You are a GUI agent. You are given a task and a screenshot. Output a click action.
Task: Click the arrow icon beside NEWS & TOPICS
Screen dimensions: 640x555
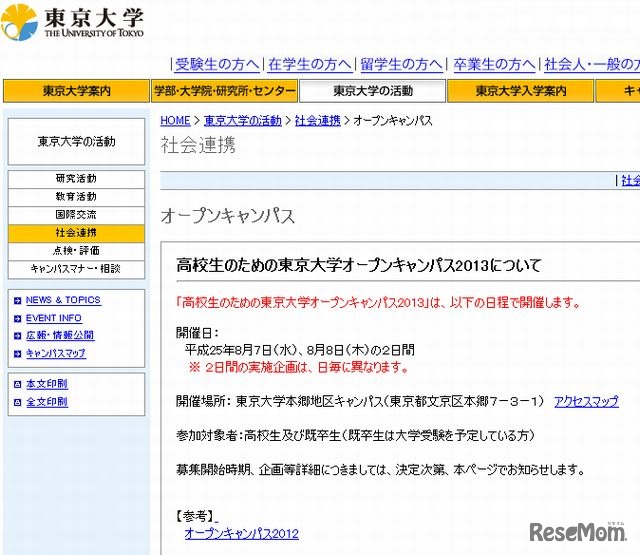(x=18, y=301)
